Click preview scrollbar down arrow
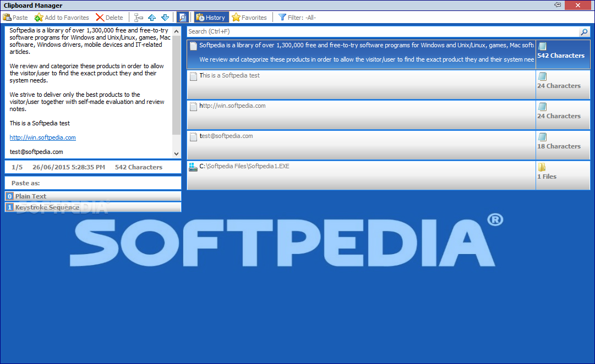Viewport: 595px width, 364px height. point(177,153)
